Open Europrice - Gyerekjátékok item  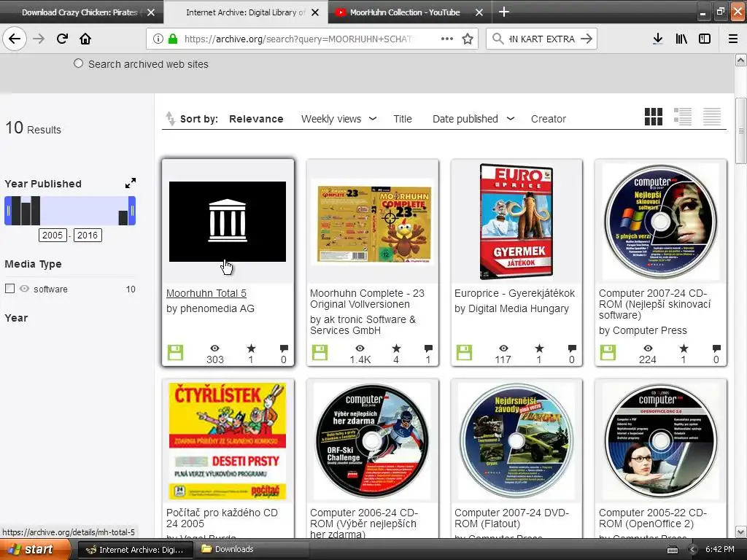coord(514,293)
